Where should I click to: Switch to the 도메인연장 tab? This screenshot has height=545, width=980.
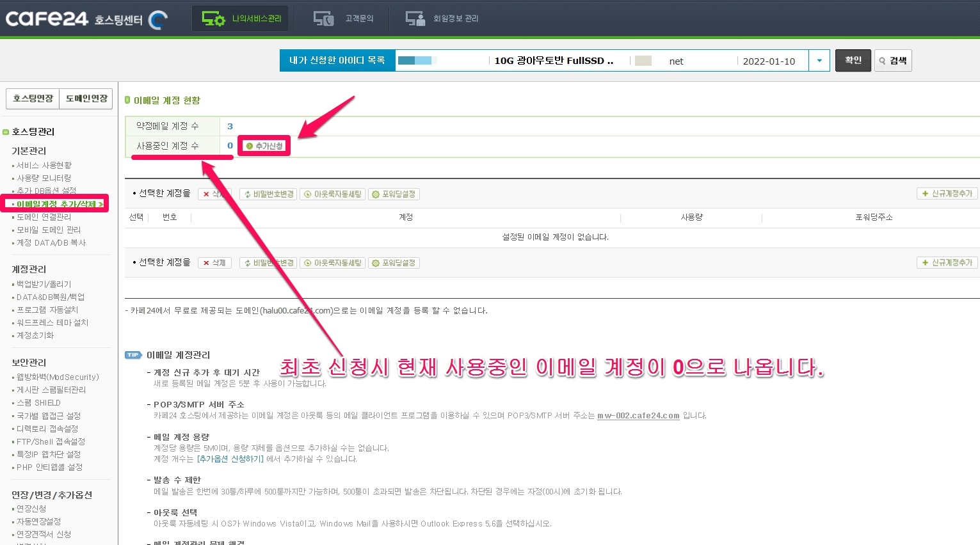pos(86,99)
